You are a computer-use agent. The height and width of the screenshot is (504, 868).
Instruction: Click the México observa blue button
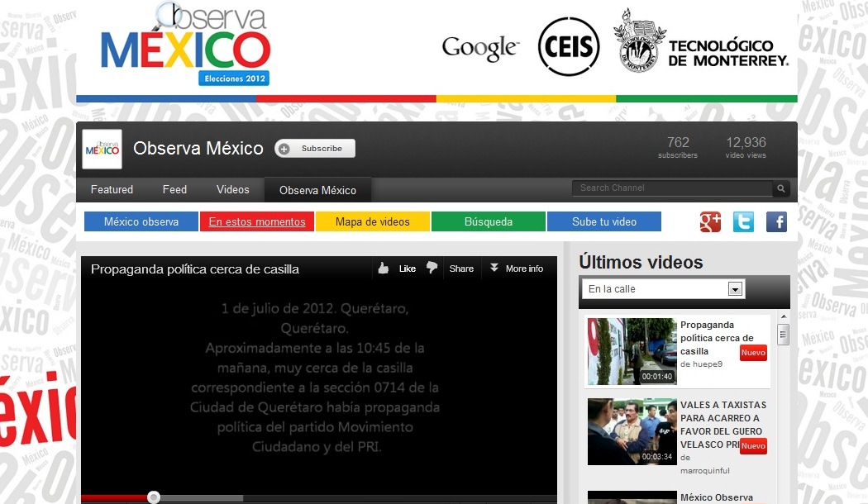[141, 222]
